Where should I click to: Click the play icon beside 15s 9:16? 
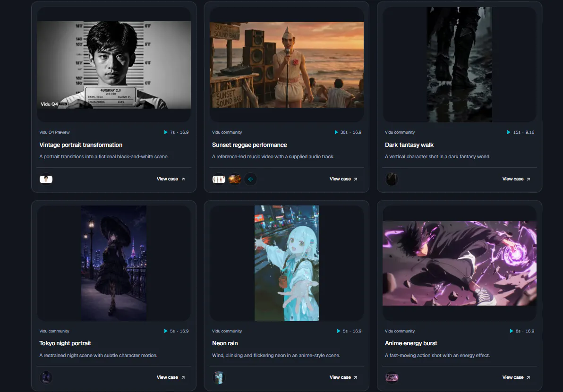[508, 132]
